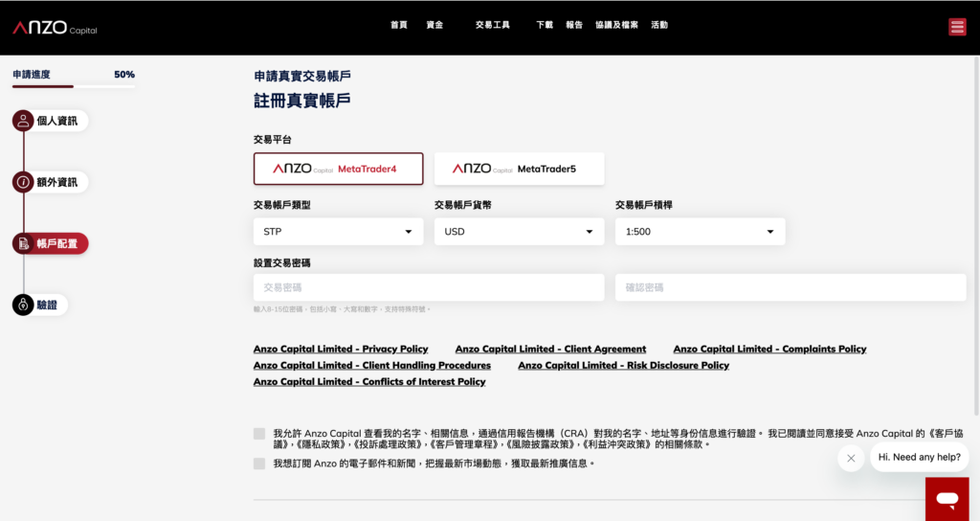Click the 個人資訊 step label

pos(56,121)
